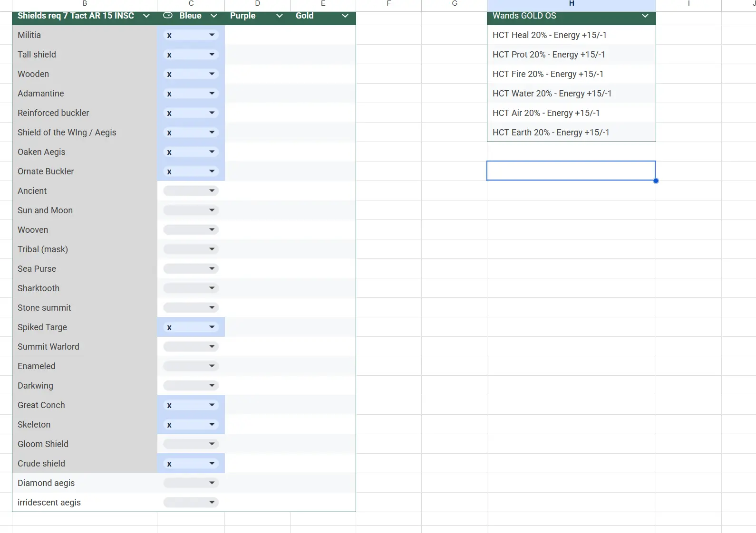Viewport: 756px width, 533px height.
Task: Select column H header
Action: 571,4
